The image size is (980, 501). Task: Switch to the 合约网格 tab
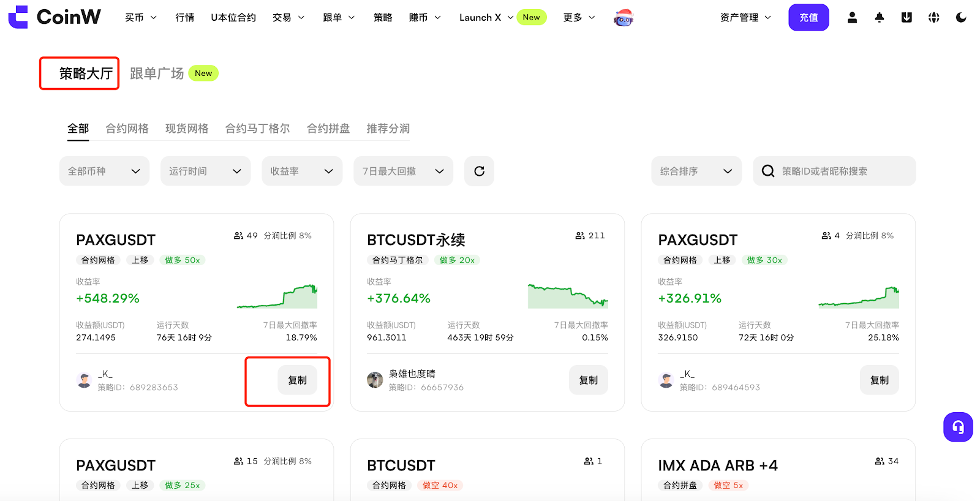pos(127,129)
